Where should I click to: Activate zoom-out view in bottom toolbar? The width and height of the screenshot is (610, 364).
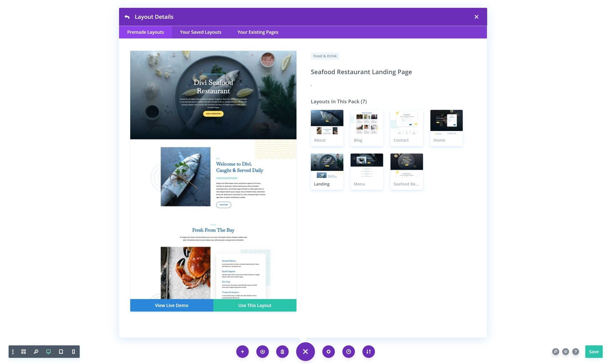[x=36, y=352]
